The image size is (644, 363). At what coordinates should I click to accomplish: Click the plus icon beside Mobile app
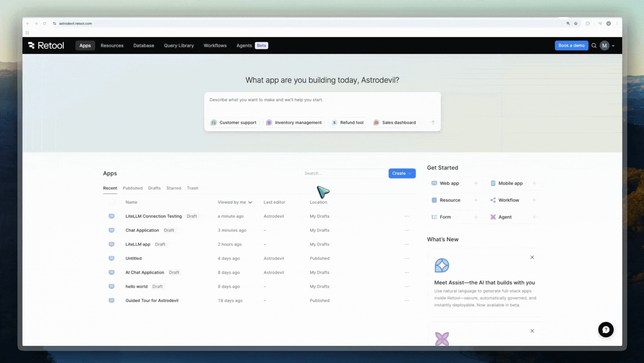click(534, 183)
